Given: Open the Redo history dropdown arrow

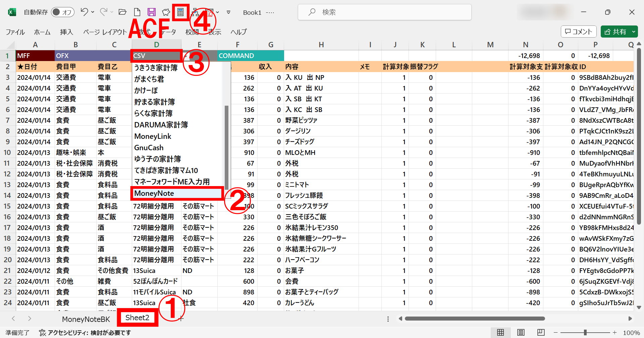Looking at the screenshot, I should 112,12.
